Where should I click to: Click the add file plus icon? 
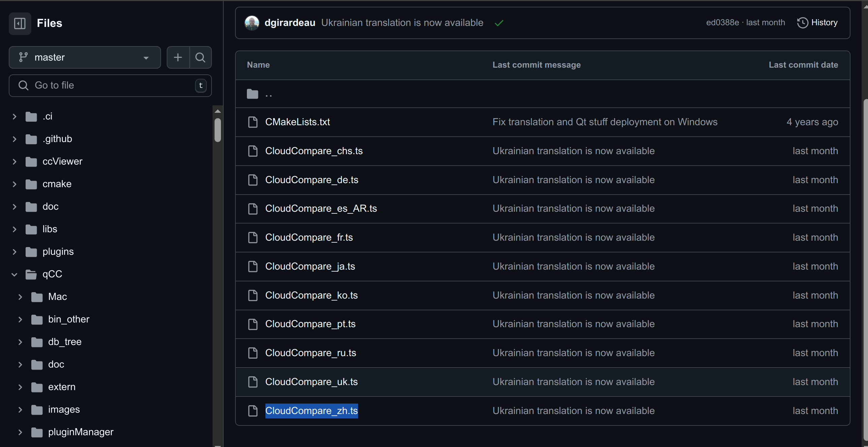178,57
